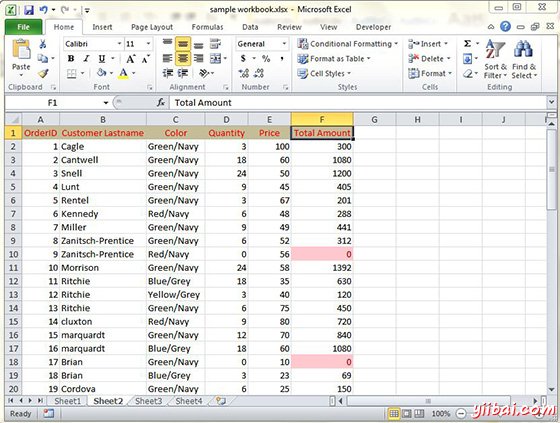Undo the last action
This screenshot has height=423, width=560.
click(44, 10)
